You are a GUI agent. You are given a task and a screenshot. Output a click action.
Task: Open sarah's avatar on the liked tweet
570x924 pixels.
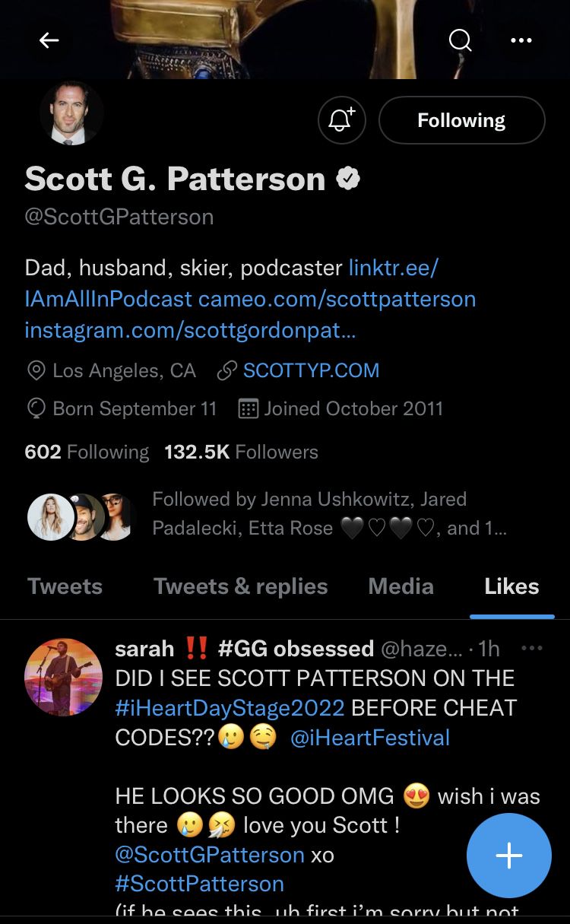tap(63, 676)
